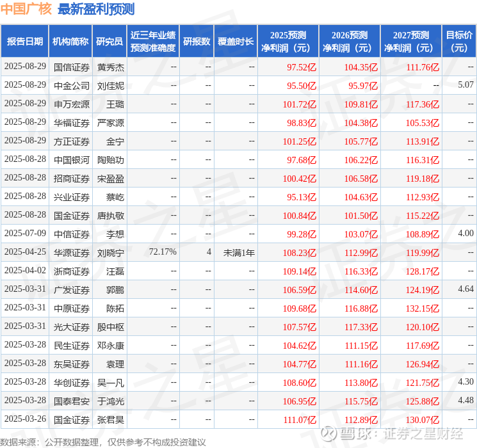This screenshot has width=477, height=448.
Task: Click 申万宏源 institution cell
Action: (x=72, y=104)
